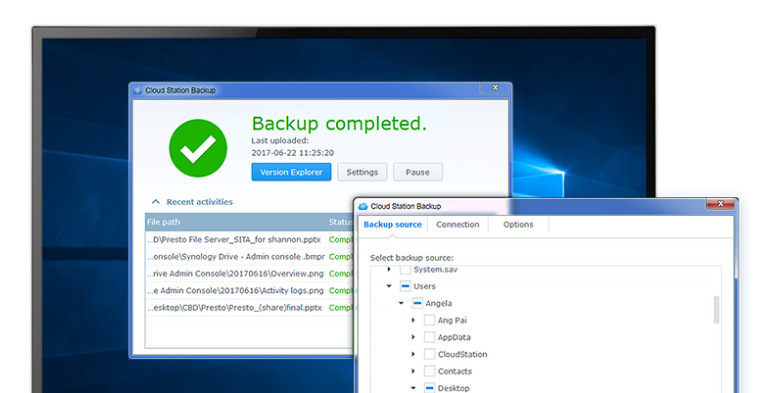Switch to the Options tab
The width and height of the screenshot is (763, 393).
click(518, 225)
